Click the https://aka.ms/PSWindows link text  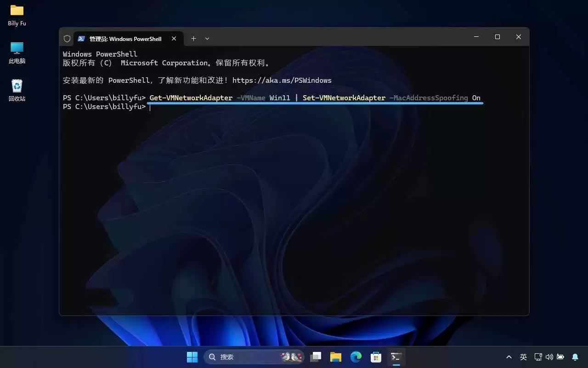coord(282,80)
